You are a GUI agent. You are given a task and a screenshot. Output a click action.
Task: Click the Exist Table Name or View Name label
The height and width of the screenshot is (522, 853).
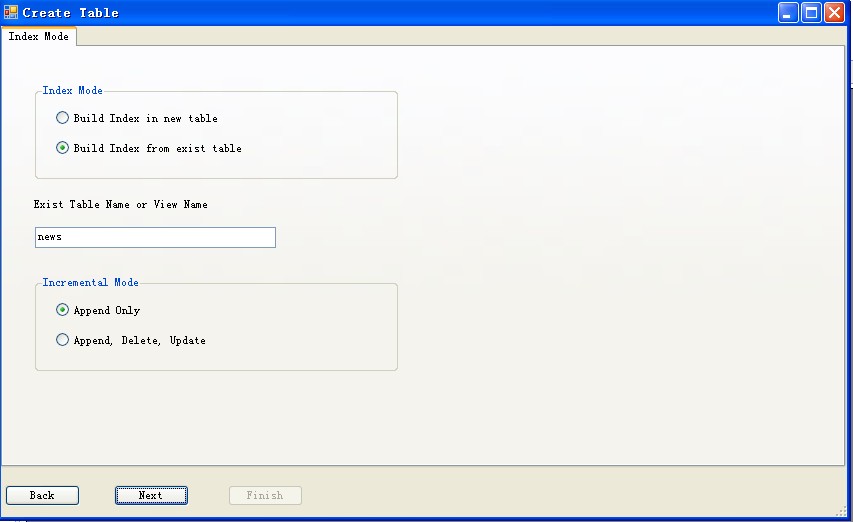click(x=120, y=204)
